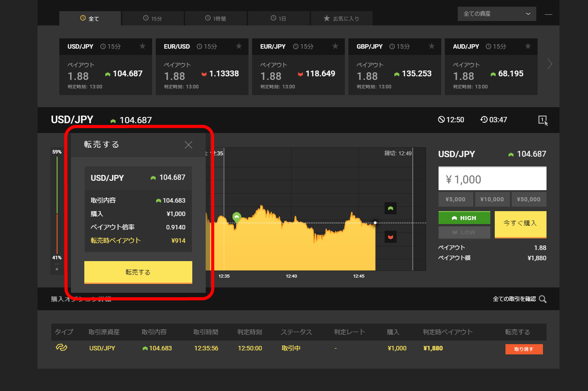The image size is (588, 391).
Task: Click the 取引中 status cell
Action: [291, 348]
